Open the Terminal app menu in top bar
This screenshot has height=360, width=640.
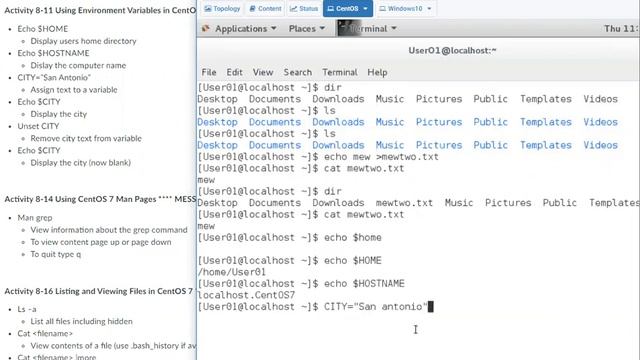pos(368,29)
